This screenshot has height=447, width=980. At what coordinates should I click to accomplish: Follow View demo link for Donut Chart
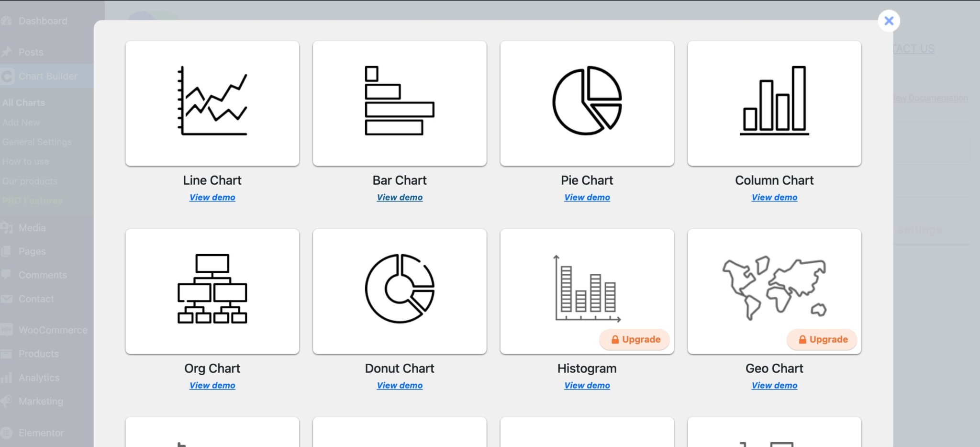400,385
